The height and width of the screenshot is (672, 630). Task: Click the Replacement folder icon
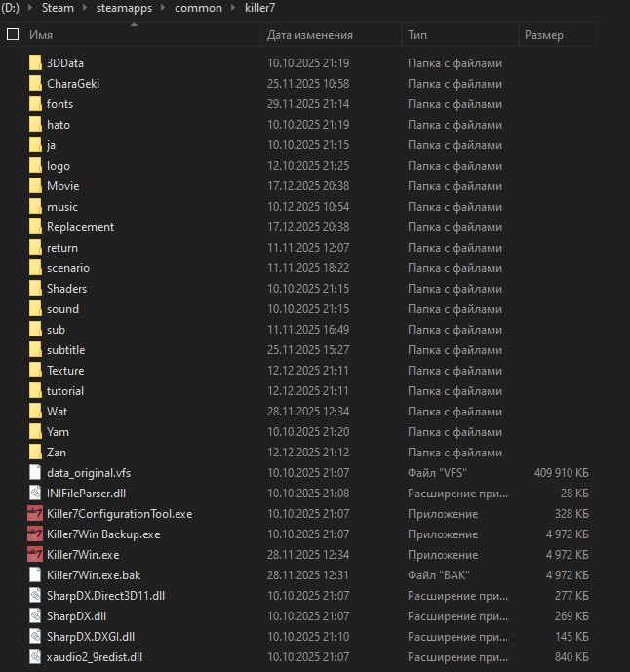(x=35, y=226)
